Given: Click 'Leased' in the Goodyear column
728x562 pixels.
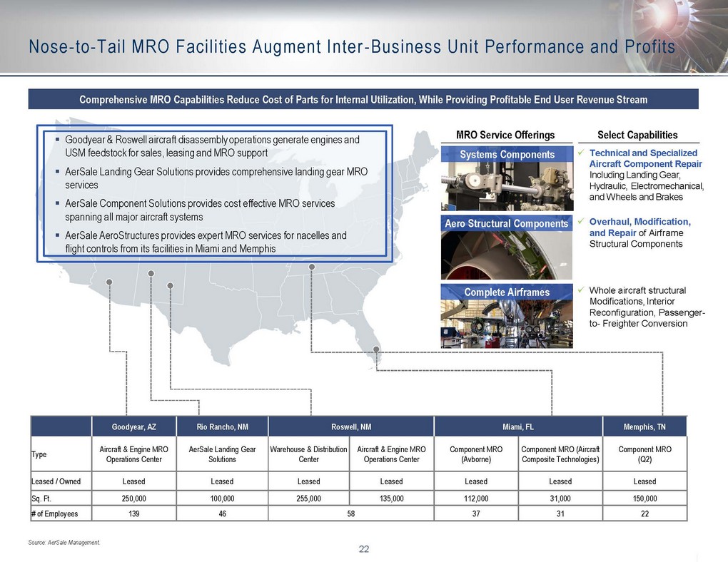Looking at the screenshot, I should click(133, 481).
